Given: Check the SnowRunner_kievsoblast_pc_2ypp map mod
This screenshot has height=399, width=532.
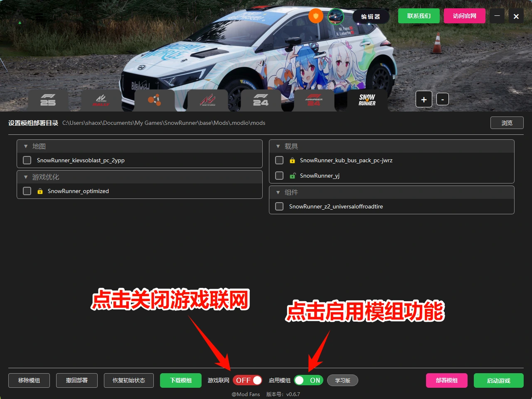Looking at the screenshot, I should 27,160.
